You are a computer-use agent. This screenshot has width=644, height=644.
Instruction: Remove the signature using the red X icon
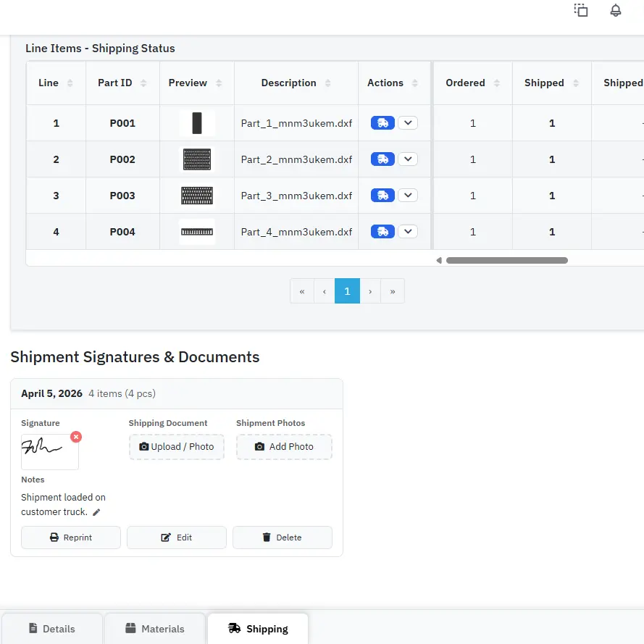tap(76, 437)
